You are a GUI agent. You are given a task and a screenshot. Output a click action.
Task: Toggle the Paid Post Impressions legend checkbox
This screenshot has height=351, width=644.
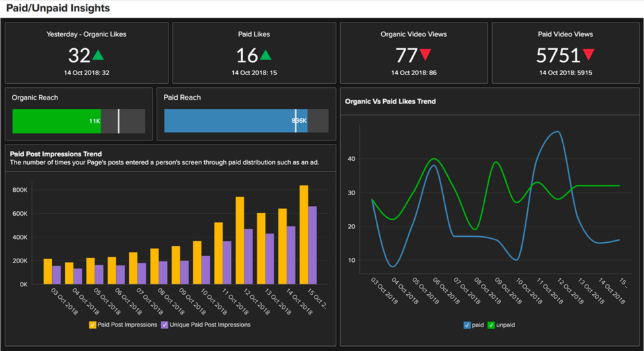coord(92,325)
